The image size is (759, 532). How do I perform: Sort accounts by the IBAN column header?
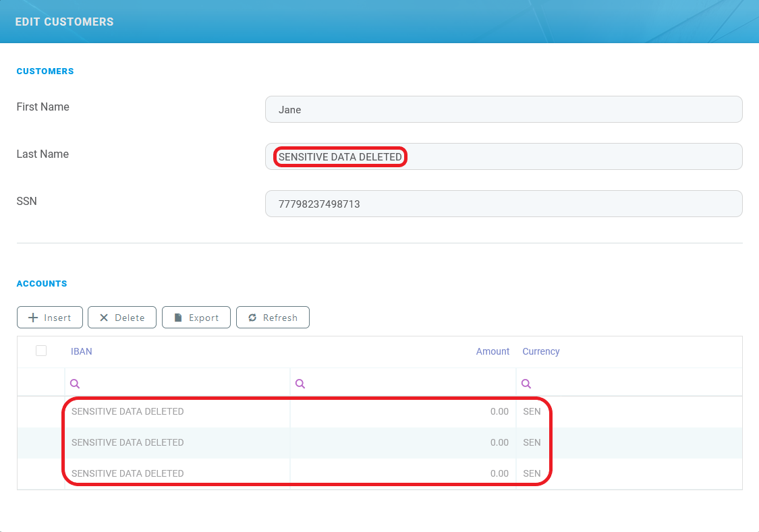(x=82, y=351)
